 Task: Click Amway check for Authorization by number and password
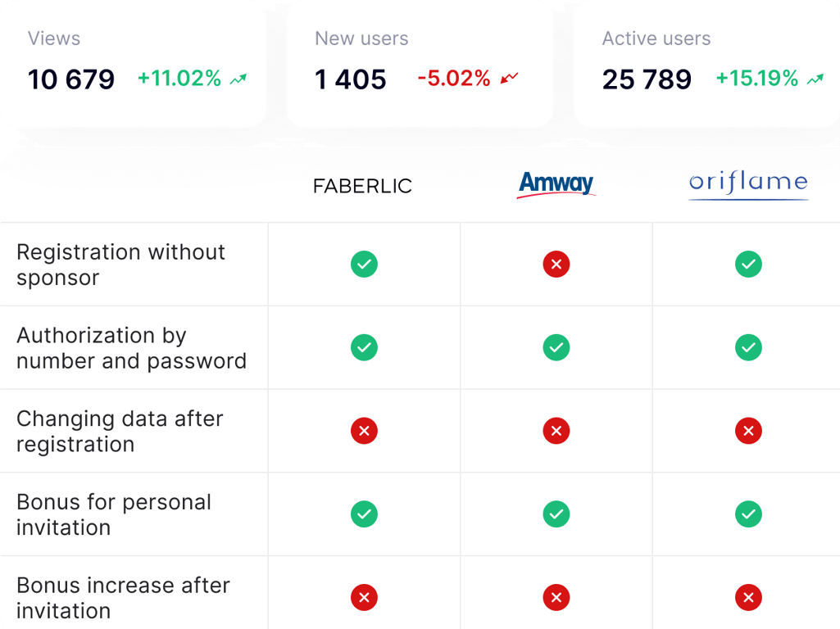point(556,347)
